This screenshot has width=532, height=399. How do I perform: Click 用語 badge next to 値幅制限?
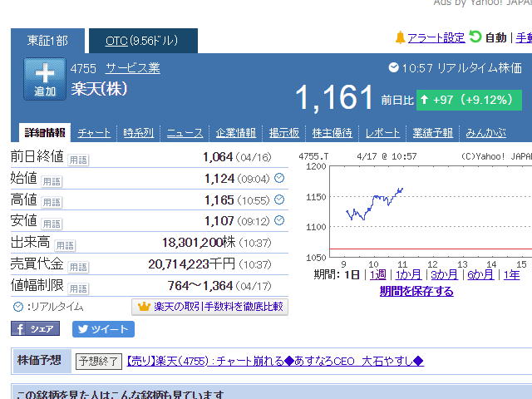pyautogui.click(x=78, y=288)
